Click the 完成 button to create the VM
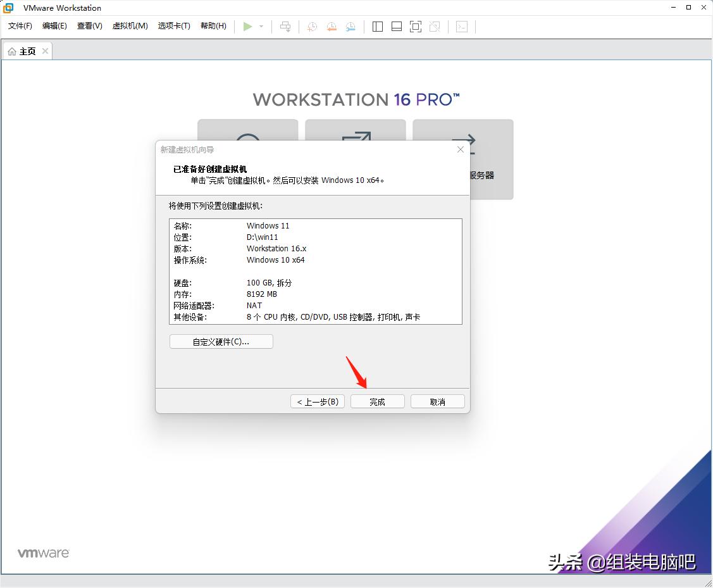The height and width of the screenshot is (588, 713). pyautogui.click(x=377, y=401)
